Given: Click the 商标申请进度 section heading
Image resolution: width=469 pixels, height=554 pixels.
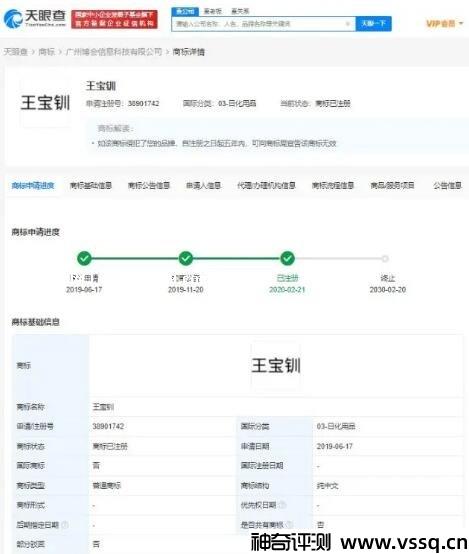Looking at the screenshot, I should click(35, 232).
